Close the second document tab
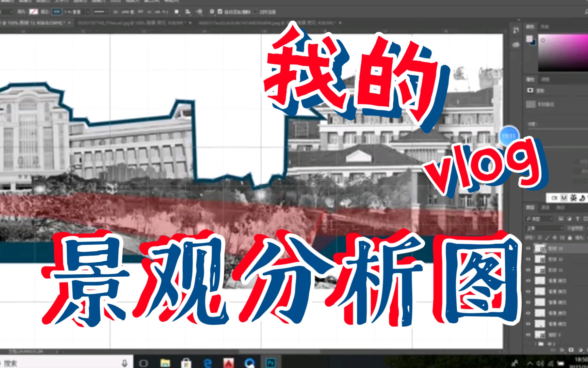Viewport: 588px width, 368px height. point(190,23)
